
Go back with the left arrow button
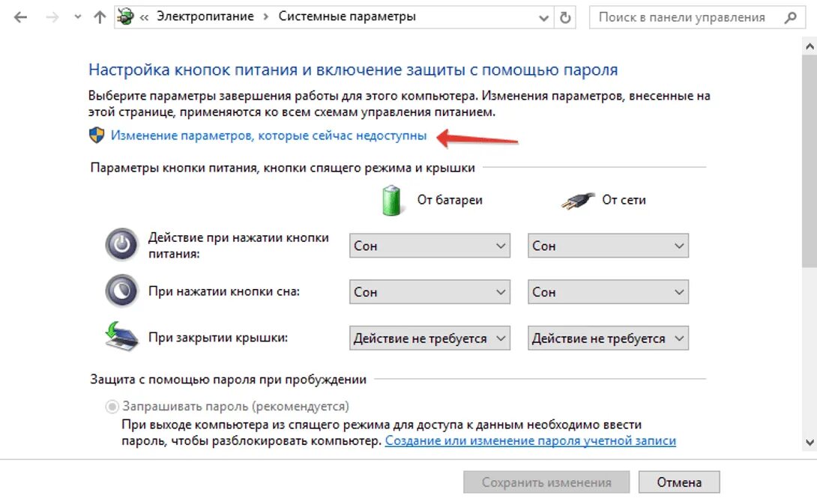click(20, 17)
